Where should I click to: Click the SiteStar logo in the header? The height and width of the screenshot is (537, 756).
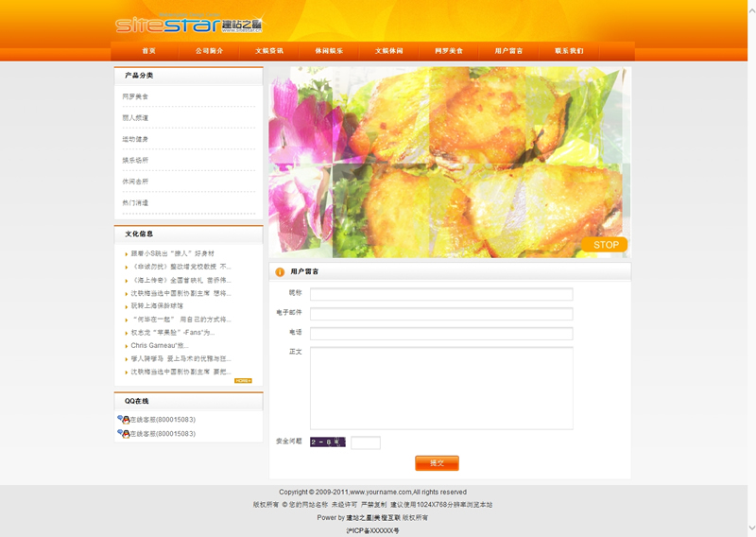(x=188, y=25)
